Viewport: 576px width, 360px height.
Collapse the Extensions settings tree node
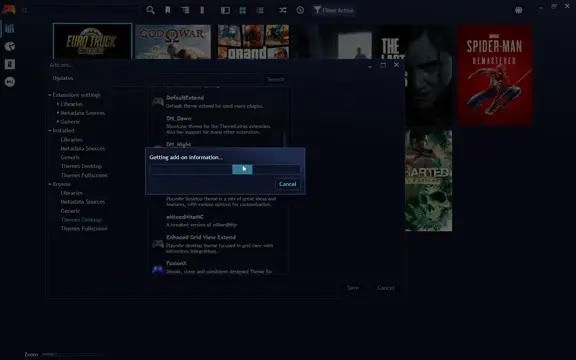coord(50,95)
